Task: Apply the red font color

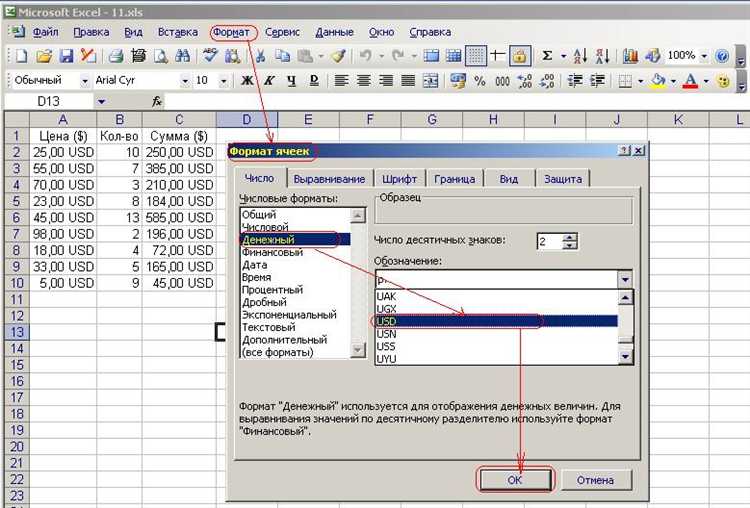Action: [x=690, y=81]
